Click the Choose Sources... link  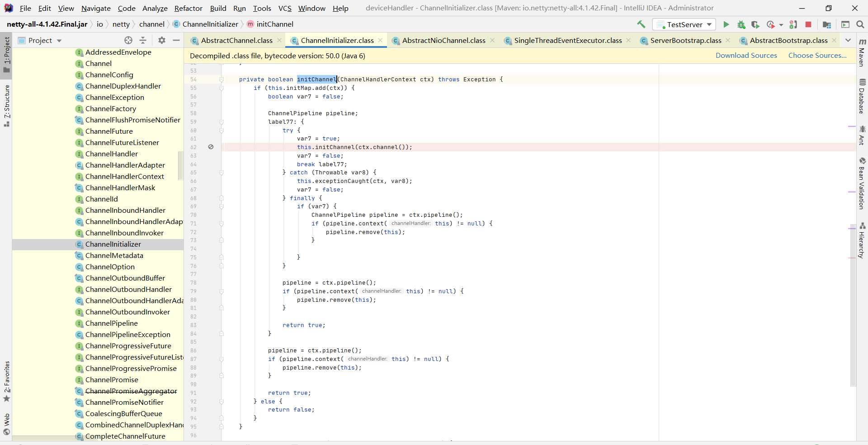click(817, 55)
